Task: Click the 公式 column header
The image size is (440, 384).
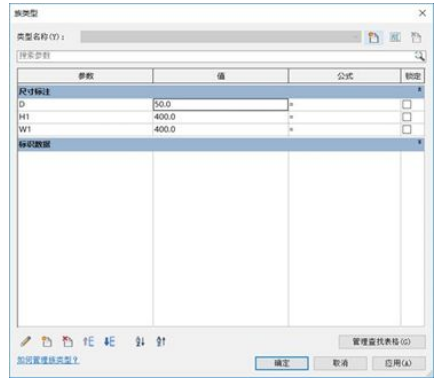Action: (344, 76)
